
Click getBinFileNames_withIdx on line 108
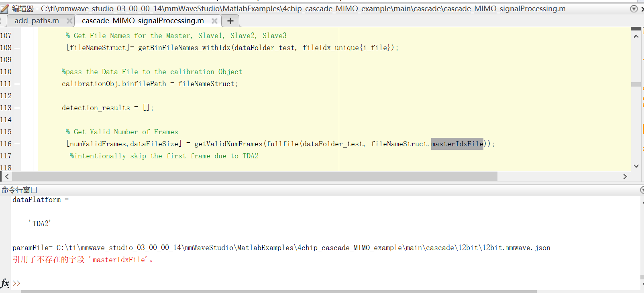(x=184, y=48)
